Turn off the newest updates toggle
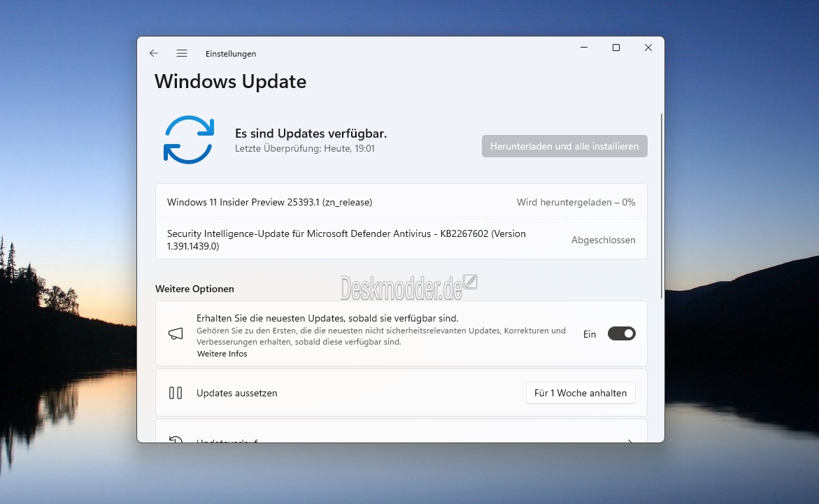The width and height of the screenshot is (819, 504). (x=622, y=333)
